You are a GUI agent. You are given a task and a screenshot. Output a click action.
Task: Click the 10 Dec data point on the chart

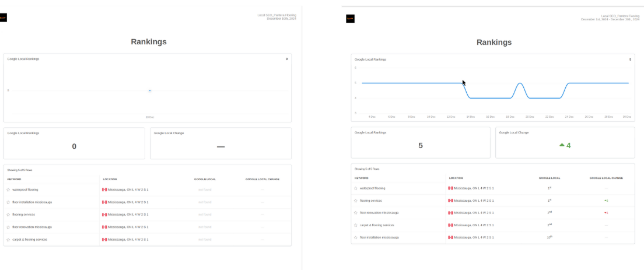pyautogui.click(x=150, y=90)
